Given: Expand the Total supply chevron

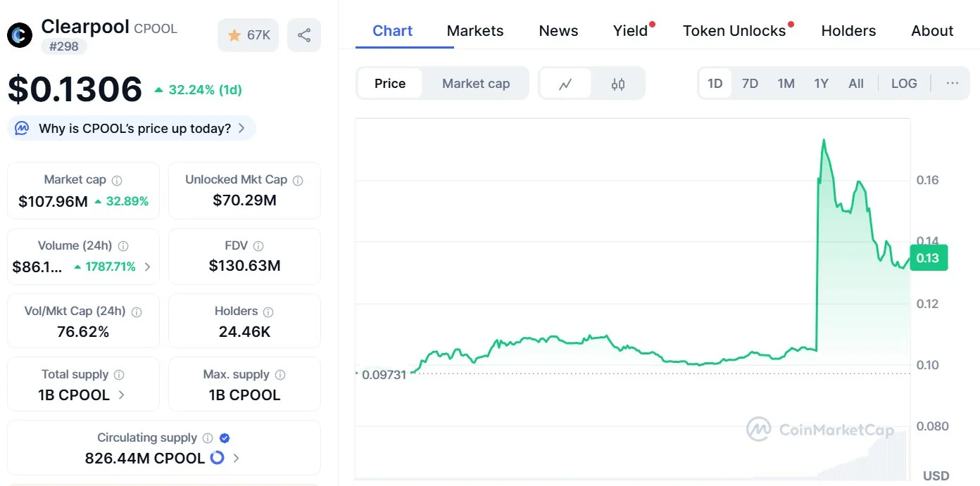Looking at the screenshot, I should (121, 395).
